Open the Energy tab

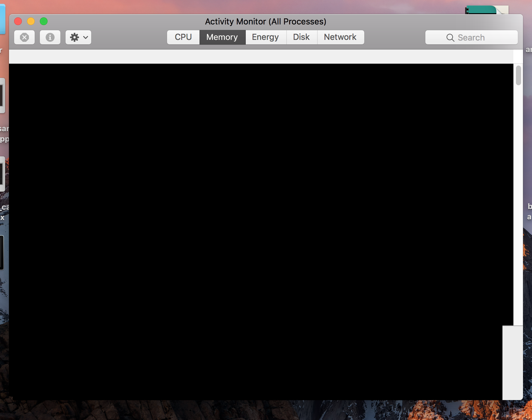[266, 37]
